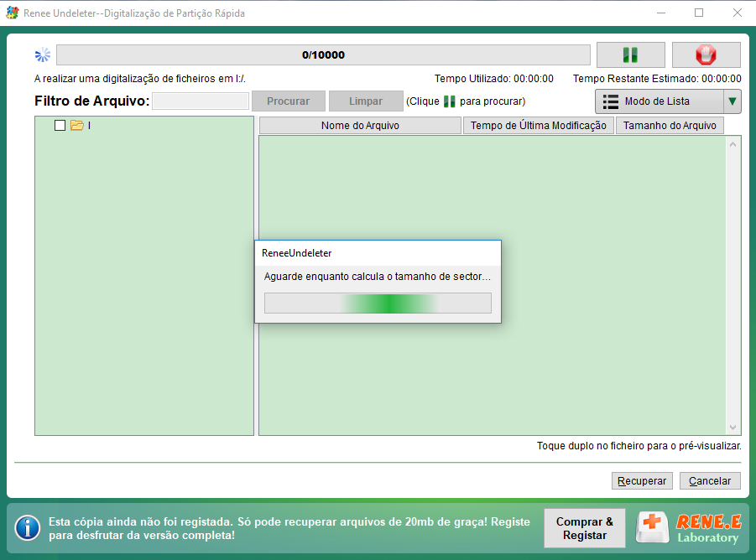756x560 pixels.
Task: Click the spinning loading indicator icon
Action: coord(43,54)
